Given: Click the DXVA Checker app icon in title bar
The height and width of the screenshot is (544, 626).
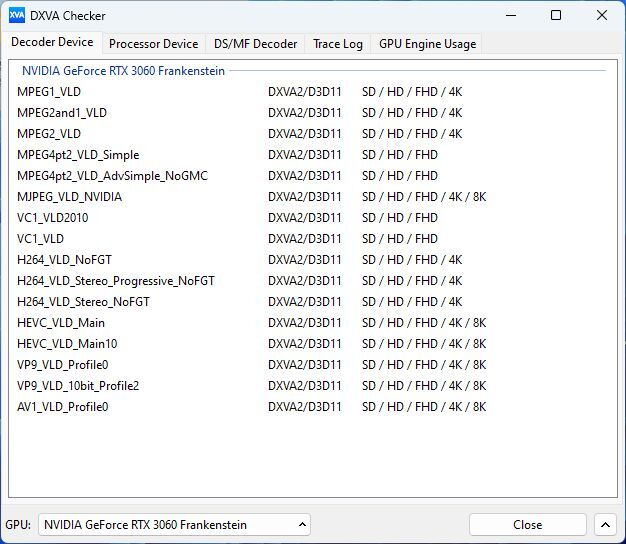Looking at the screenshot, I should [x=17, y=16].
